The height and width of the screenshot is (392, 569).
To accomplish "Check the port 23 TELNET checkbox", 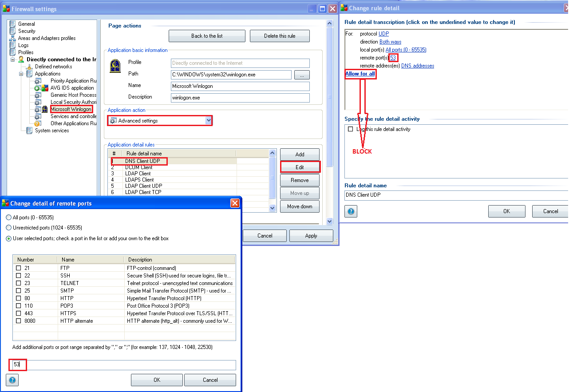I will point(19,283).
